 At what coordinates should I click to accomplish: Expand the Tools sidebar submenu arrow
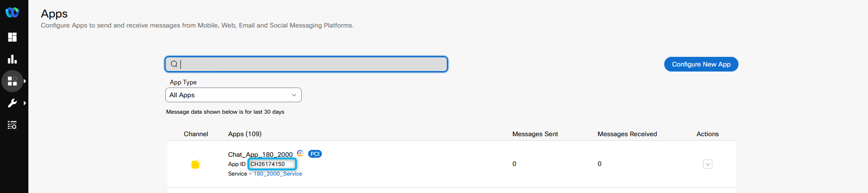click(x=25, y=103)
